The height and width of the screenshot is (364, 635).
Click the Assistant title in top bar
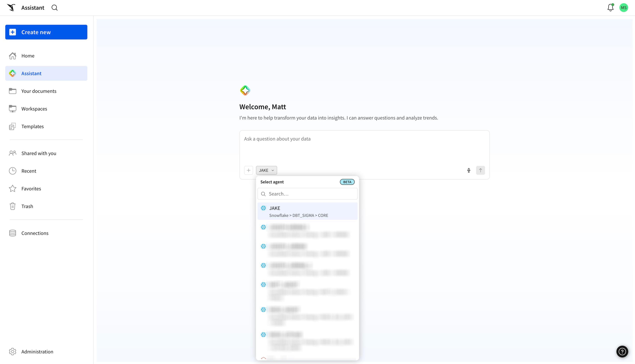(33, 8)
